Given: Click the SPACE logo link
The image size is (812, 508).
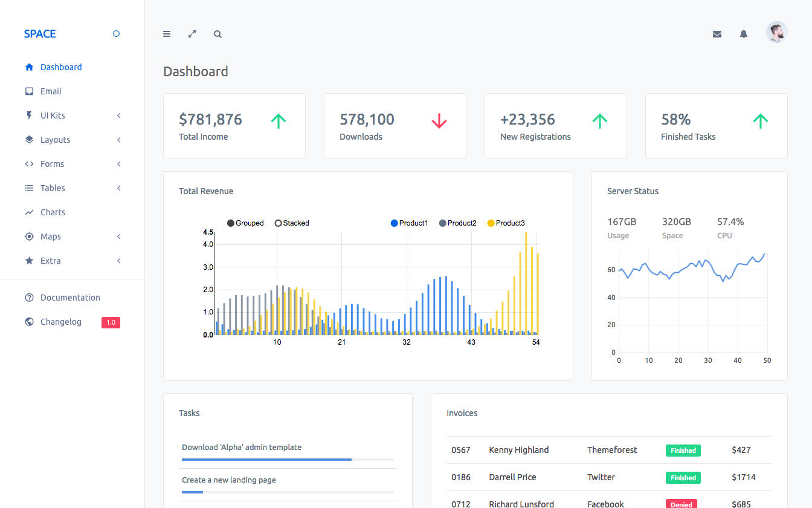Looking at the screenshot, I should (x=40, y=34).
